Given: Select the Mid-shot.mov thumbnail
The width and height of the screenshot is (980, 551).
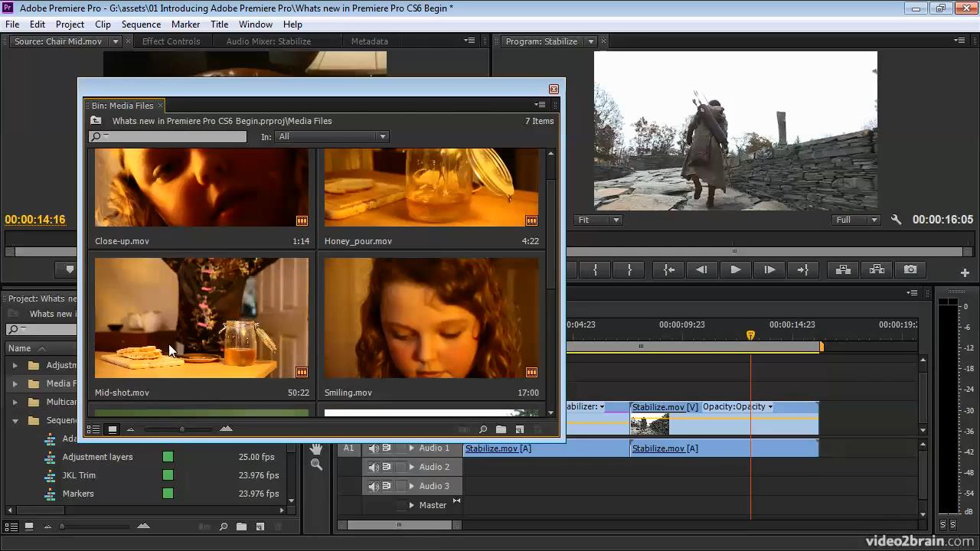Looking at the screenshot, I should tap(201, 318).
